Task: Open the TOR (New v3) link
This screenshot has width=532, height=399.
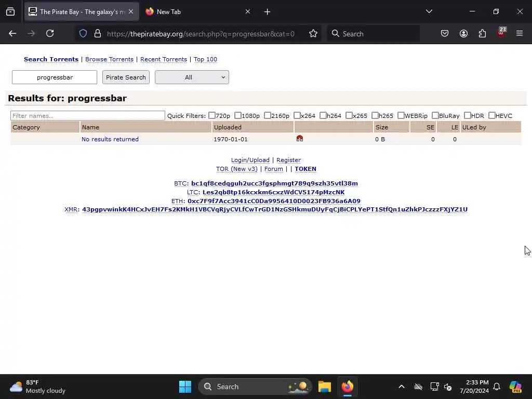Action: point(236,169)
